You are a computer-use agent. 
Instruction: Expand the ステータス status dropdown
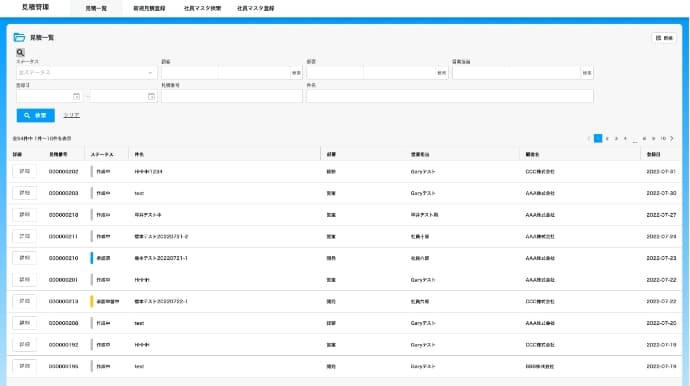coord(87,73)
